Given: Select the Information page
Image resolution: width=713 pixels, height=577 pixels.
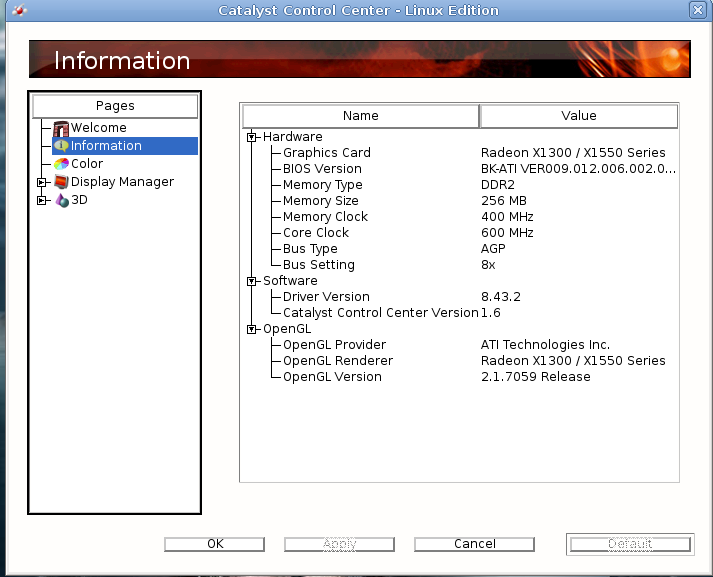Looking at the screenshot, I should (125, 146).
